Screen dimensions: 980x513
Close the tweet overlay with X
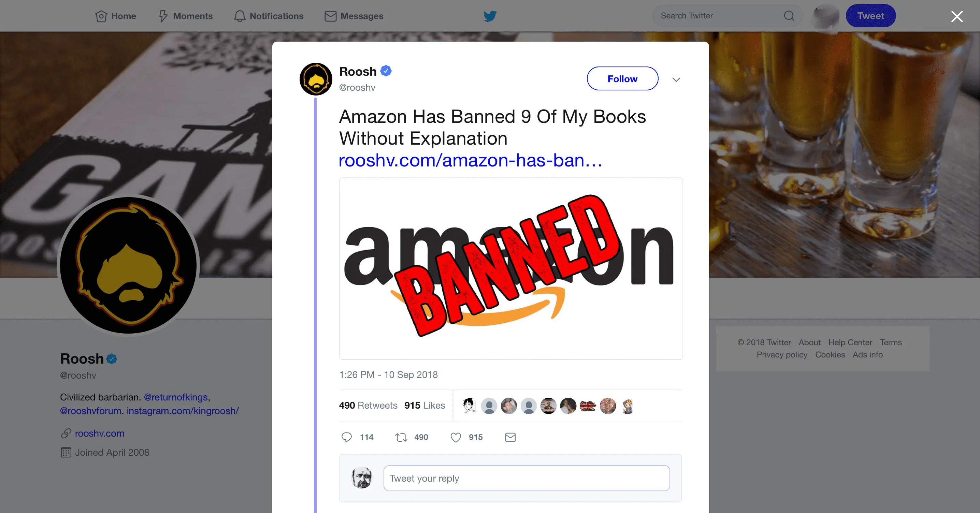957,16
